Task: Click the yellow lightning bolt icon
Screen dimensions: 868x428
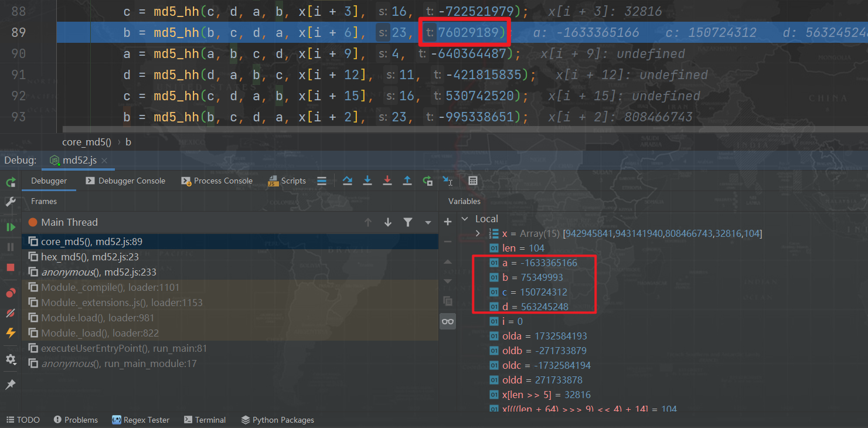Action: 11,333
